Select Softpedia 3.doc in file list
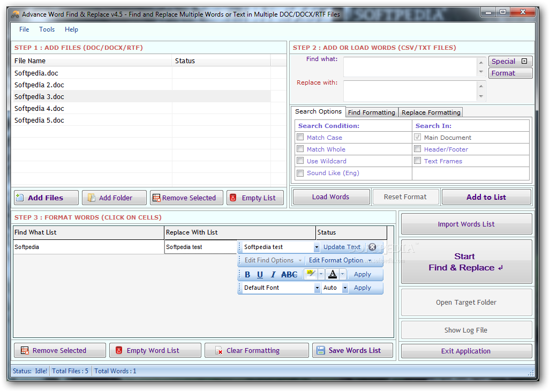Image resolution: width=550 pixels, height=392 pixels. (141, 96)
